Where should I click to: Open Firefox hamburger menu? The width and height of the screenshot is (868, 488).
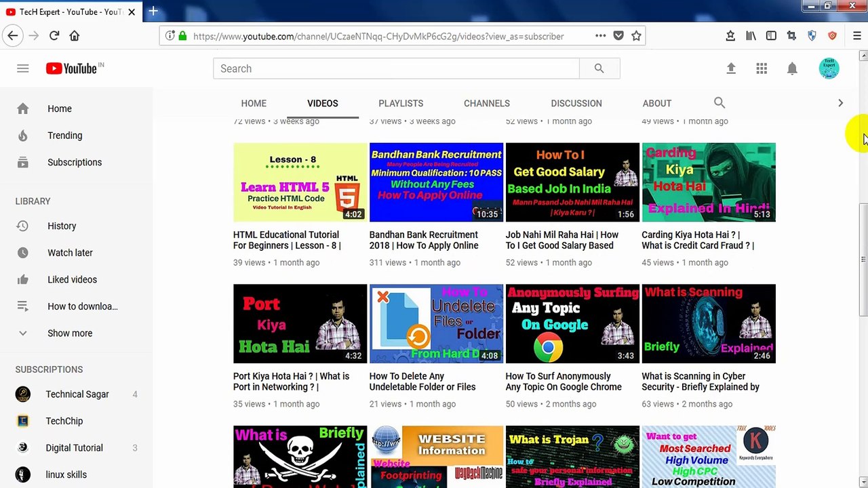[x=857, y=36]
